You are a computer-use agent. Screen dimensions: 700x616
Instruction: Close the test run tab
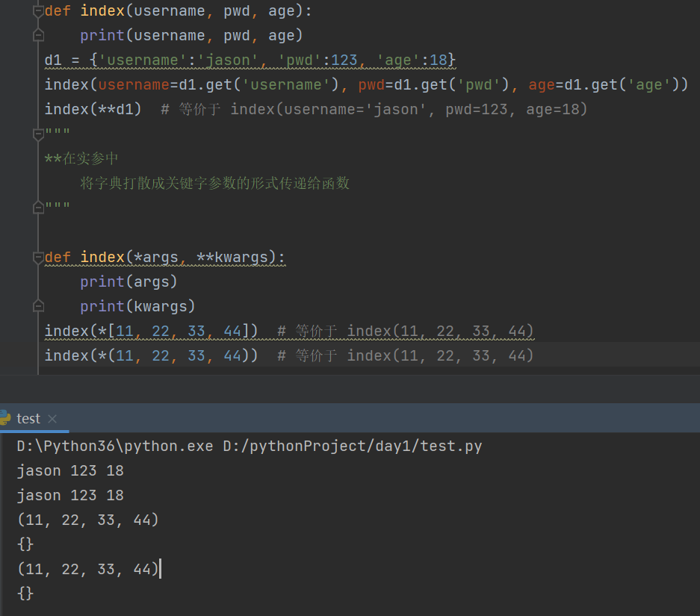pyautogui.click(x=52, y=419)
